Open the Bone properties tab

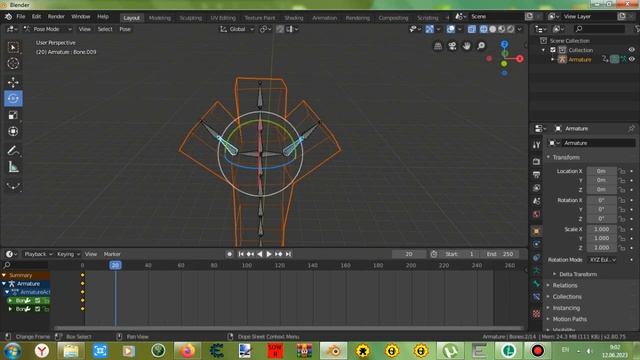coord(536,284)
